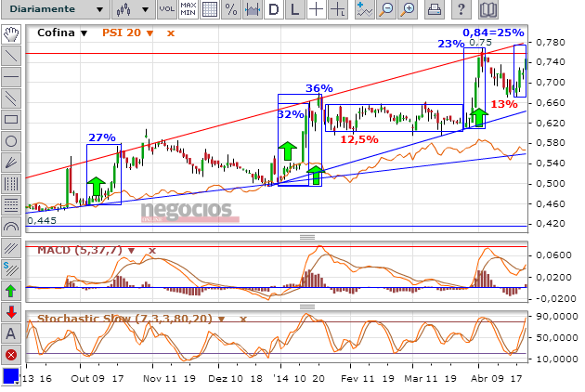The height and width of the screenshot is (392, 585).
Task: Click the splitter handle above Stochastic panel
Action: 307,307
